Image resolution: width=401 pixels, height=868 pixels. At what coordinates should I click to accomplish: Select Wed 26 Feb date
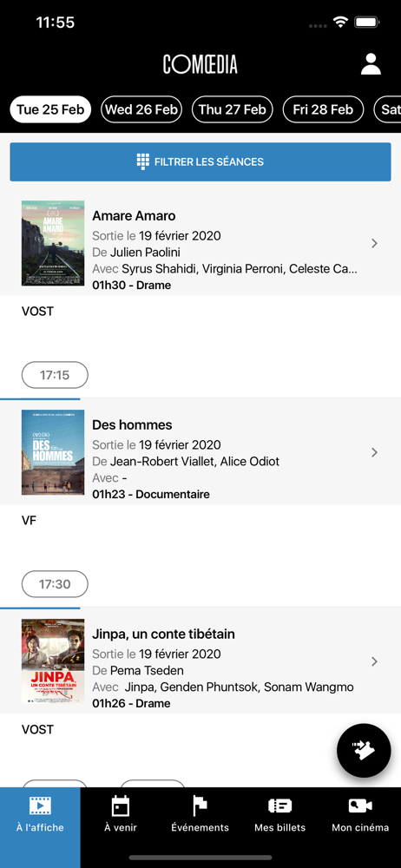(x=141, y=109)
